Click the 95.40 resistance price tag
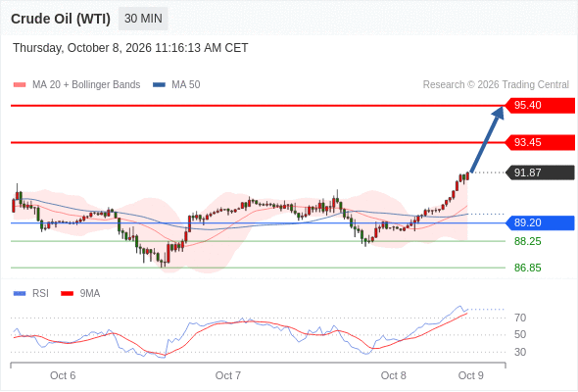Viewport: 578px width, 392px height. [539, 106]
